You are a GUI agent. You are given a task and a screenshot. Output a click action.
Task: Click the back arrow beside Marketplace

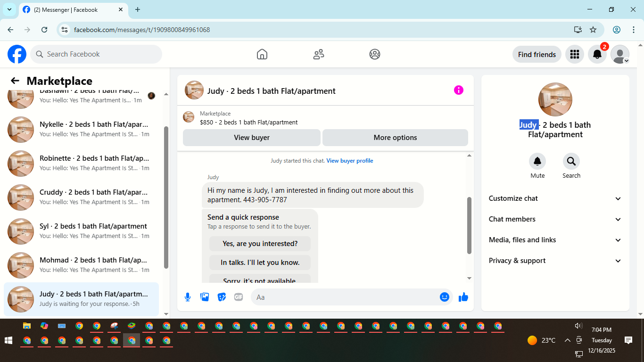(x=15, y=81)
